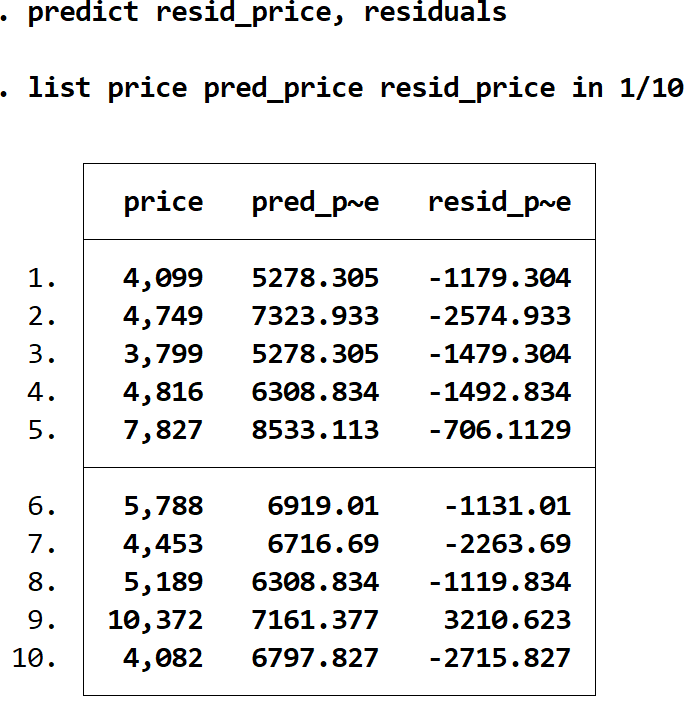This screenshot has width=690, height=707.
Task: Click predicted value 8533.113
Action: (x=315, y=430)
